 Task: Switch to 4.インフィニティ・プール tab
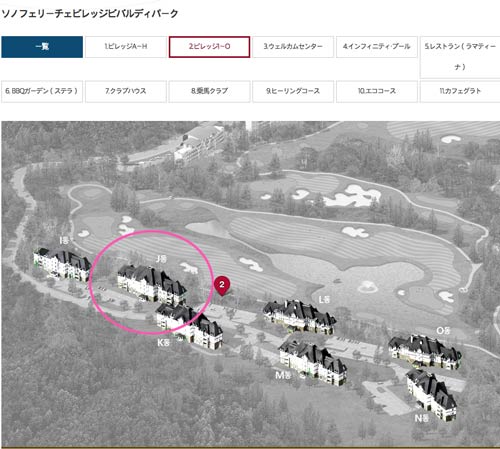[377, 47]
